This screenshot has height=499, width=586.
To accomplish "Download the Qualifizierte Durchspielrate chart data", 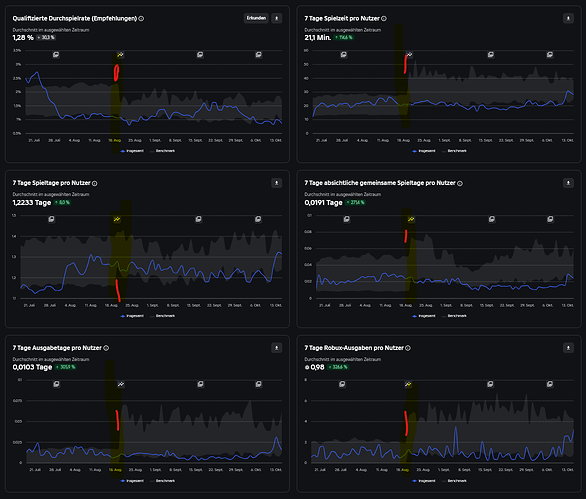I will [277, 18].
